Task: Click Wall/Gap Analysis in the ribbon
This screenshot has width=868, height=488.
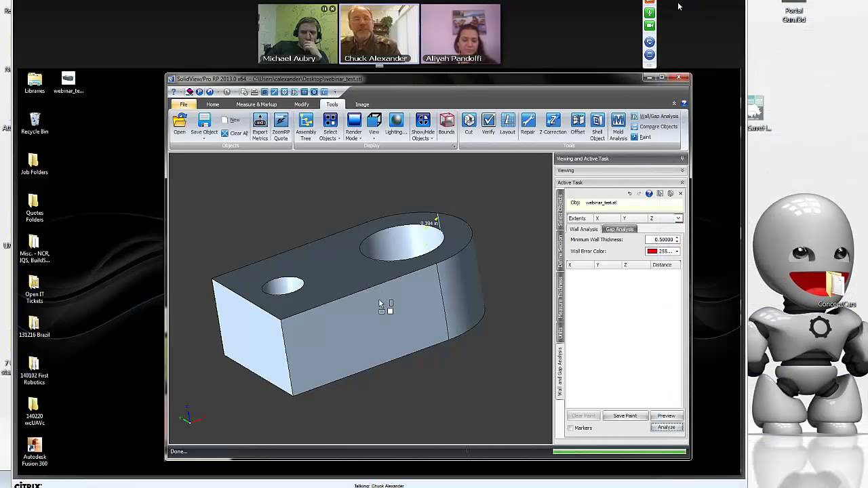Action: coord(654,116)
